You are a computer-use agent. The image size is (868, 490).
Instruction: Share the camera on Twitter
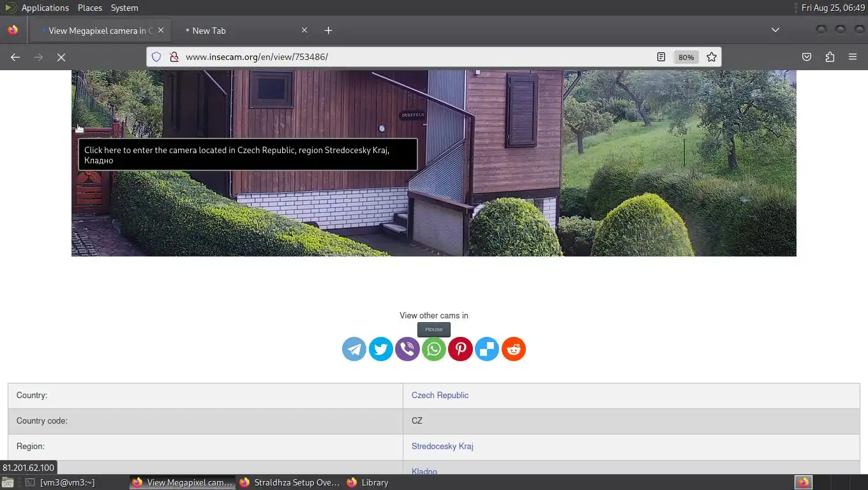(381, 349)
